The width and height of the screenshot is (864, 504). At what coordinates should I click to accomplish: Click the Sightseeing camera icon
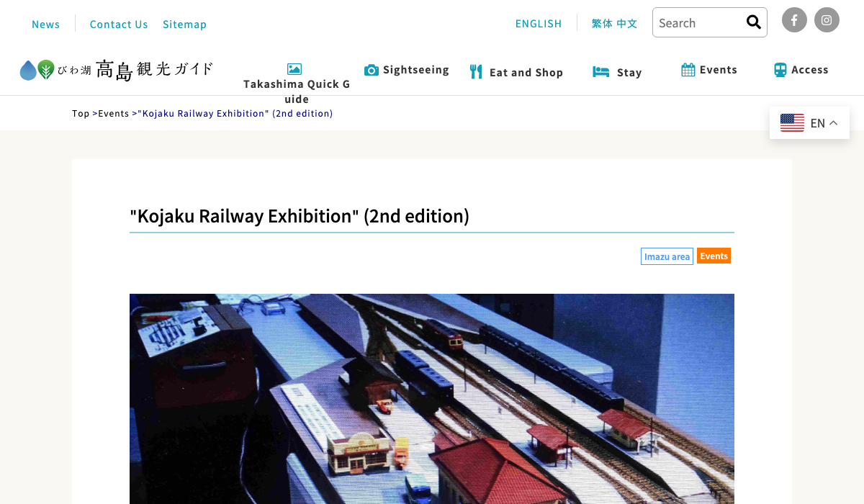click(x=372, y=70)
